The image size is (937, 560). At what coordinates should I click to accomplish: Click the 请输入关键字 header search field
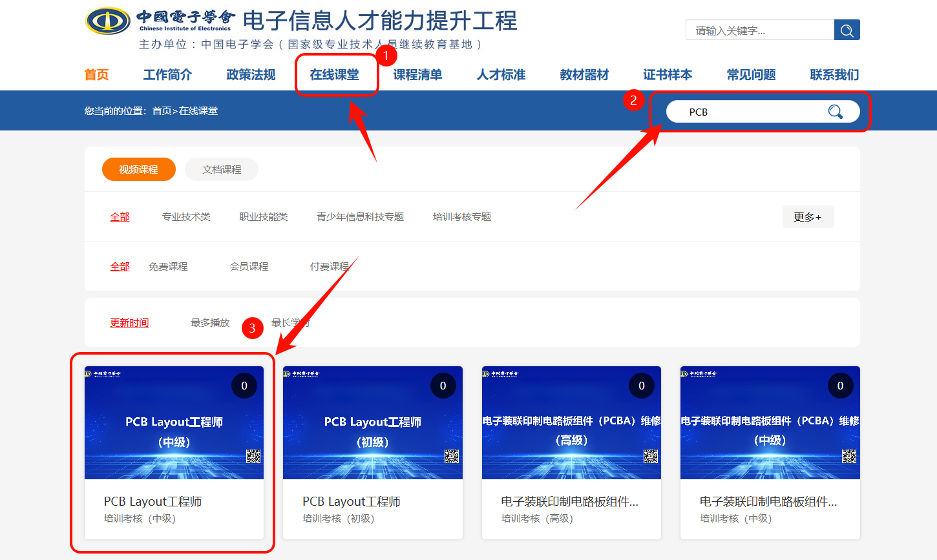(759, 30)
